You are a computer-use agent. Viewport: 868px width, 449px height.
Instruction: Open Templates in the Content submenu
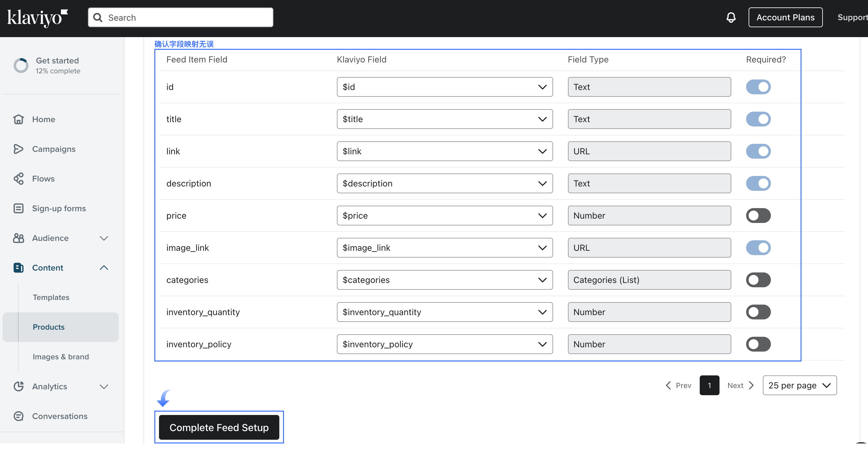pyautogui.click(x=51, y=297)
